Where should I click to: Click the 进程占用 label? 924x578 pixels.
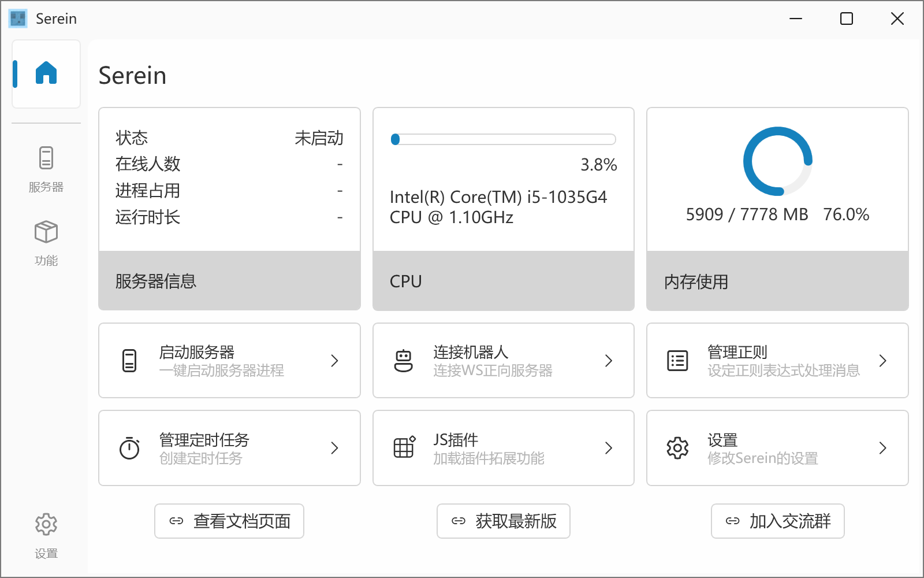coord(148,190)
